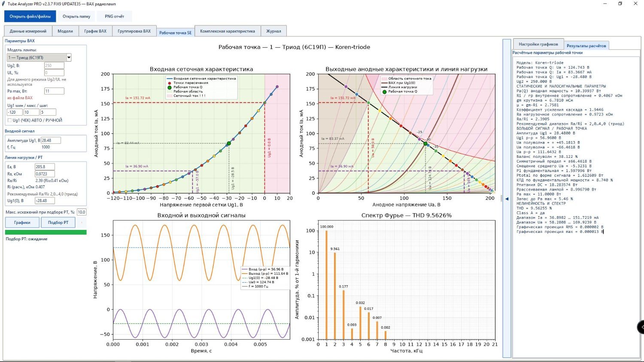Open the Модели tab
Image resolution: width=644 pixels, height=362 pixels.
[x=65, y=31]
